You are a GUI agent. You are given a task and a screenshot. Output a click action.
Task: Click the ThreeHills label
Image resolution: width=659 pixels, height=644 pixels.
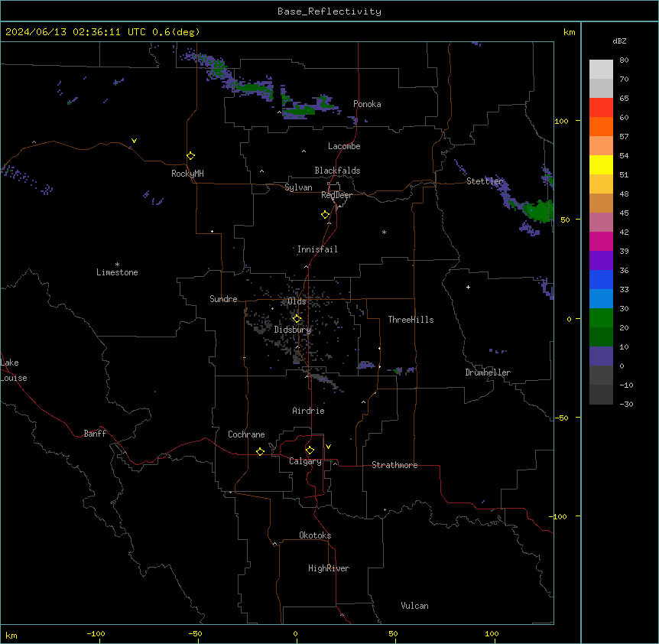(411, 320)
